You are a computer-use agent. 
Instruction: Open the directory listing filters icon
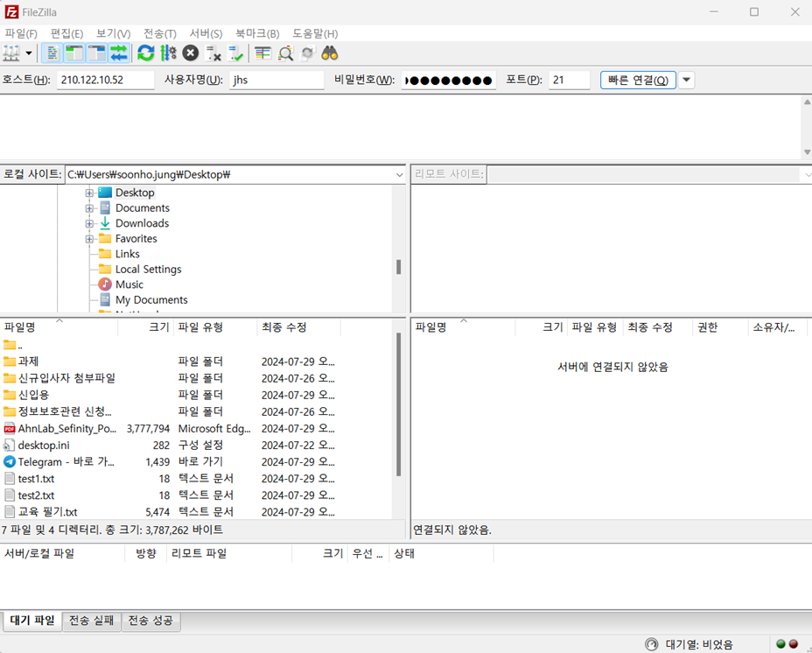tap(262, 53)
